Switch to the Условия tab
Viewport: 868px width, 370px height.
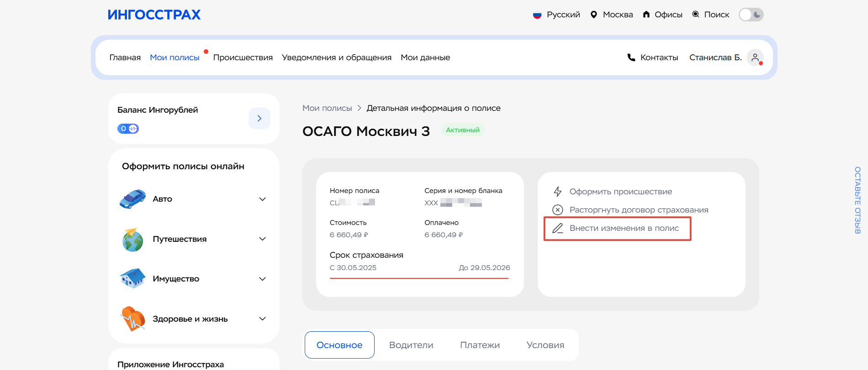[x=545, y=345]
